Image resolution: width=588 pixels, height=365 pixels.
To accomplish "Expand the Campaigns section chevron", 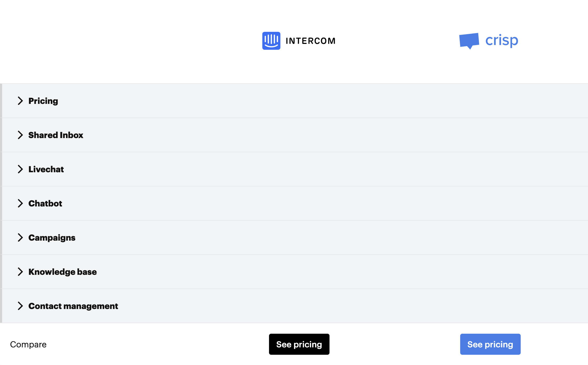I will 20,237.
